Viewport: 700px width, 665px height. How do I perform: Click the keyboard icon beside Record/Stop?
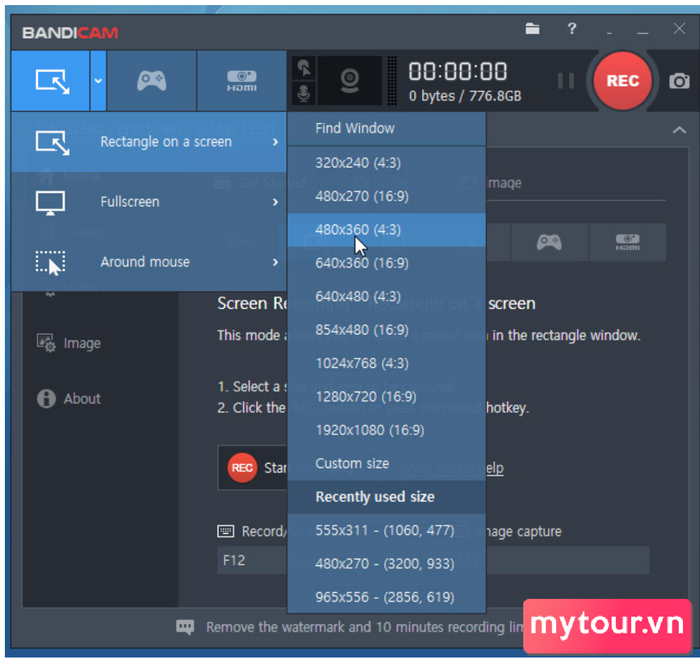point(225,531)
